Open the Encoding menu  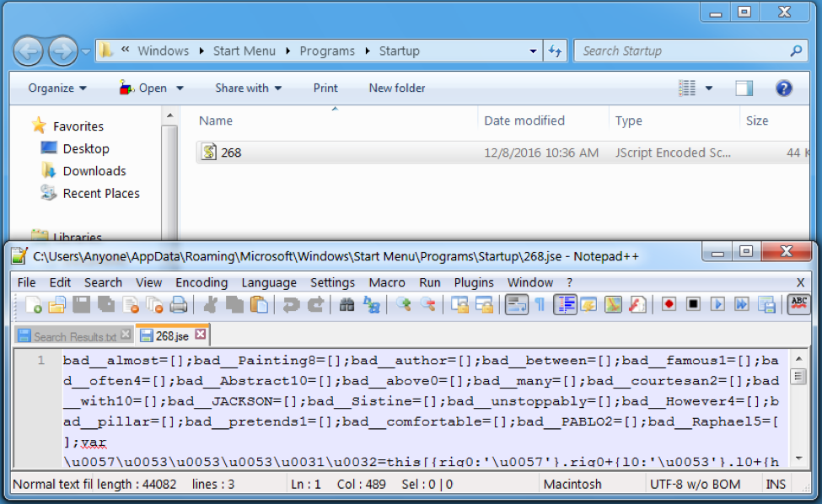(201, 282)
